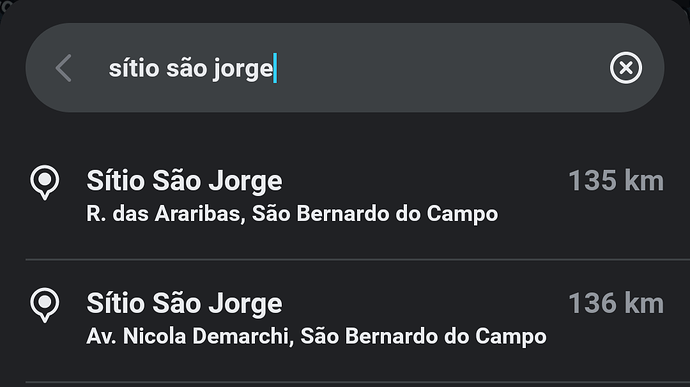
Task: Click the word 'Jorge' in the first result title
Action: coord(245,181)
